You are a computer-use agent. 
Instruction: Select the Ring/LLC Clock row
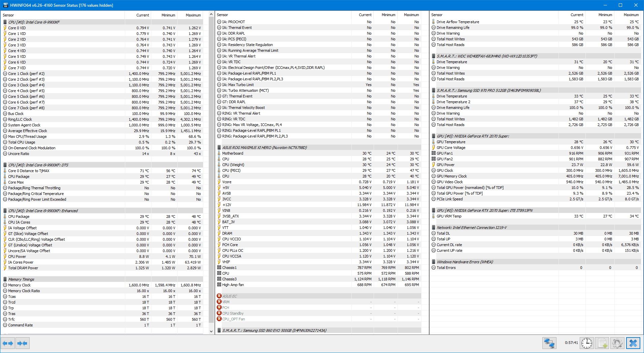tap(103, 119)
